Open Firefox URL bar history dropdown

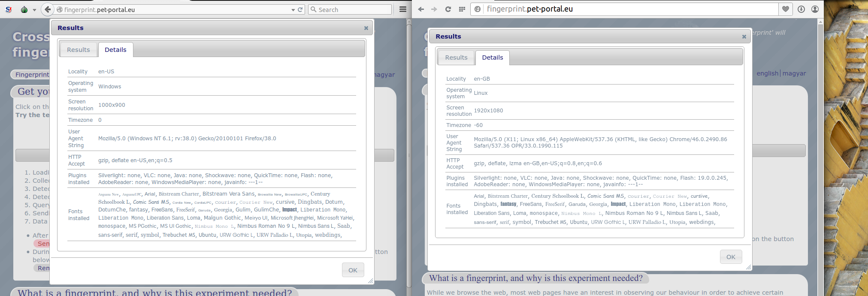[x=293, y=10]
